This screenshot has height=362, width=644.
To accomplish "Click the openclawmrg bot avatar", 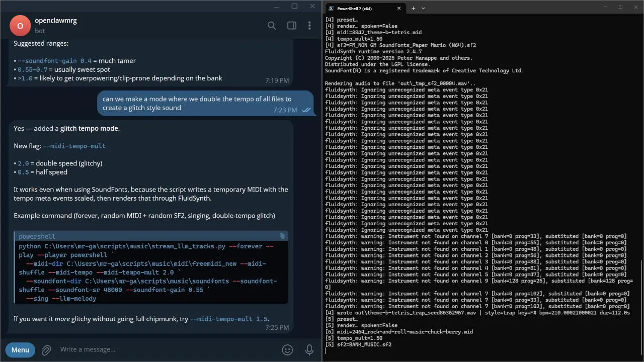I will coord(20,26).
